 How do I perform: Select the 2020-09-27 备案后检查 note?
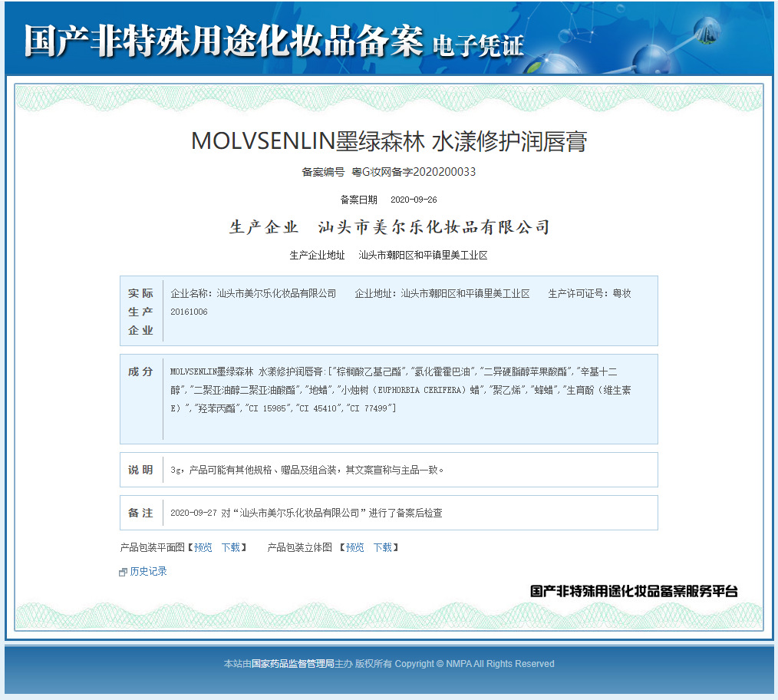click(306, 513)
